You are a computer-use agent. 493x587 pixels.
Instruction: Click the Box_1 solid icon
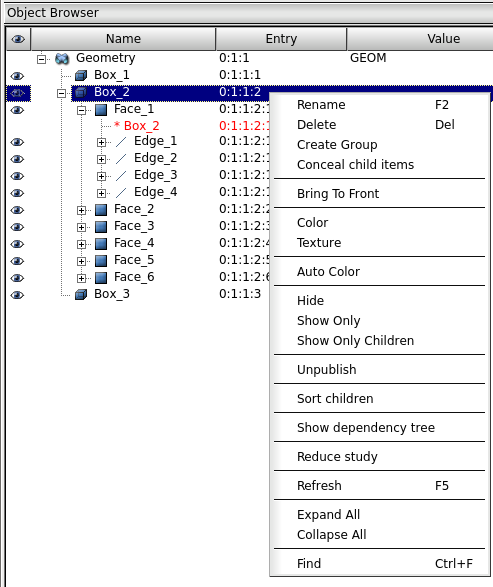point(81,76)
